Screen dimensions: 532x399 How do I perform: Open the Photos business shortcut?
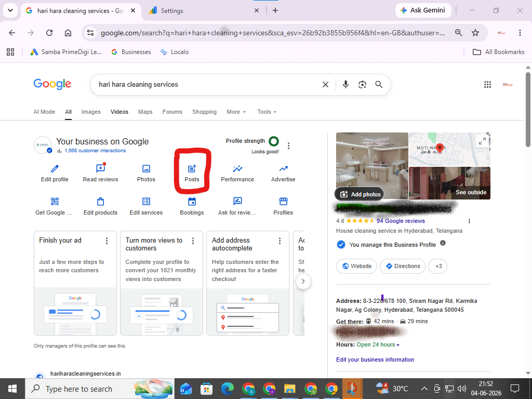(x=146, y=174)
